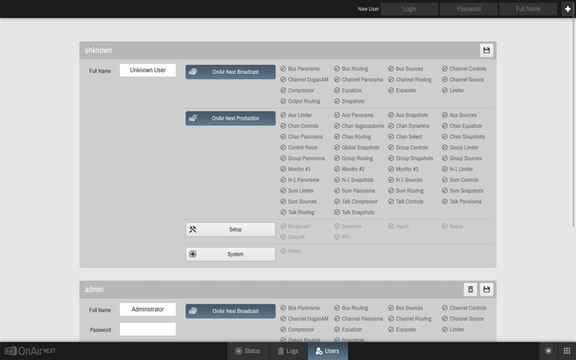Click the Unknown User full name field
The height and width of the screenshot is (360, 576).
pos(148,70)
